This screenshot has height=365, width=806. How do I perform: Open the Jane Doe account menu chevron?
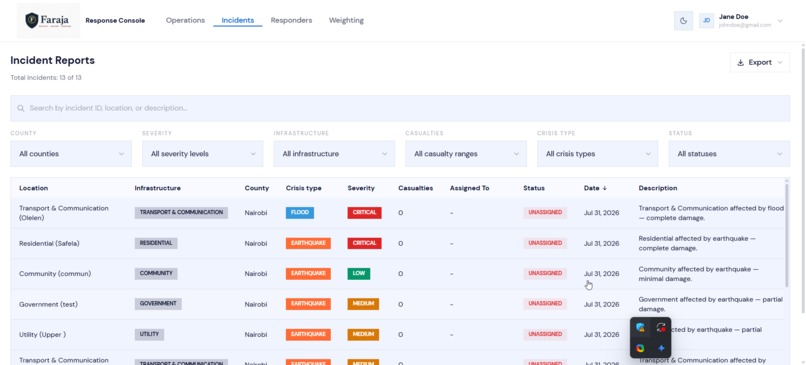(x=780, y=21)
